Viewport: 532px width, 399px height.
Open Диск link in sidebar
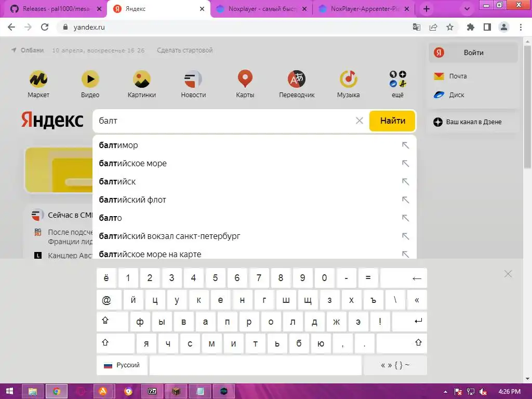tap(449, 95)
